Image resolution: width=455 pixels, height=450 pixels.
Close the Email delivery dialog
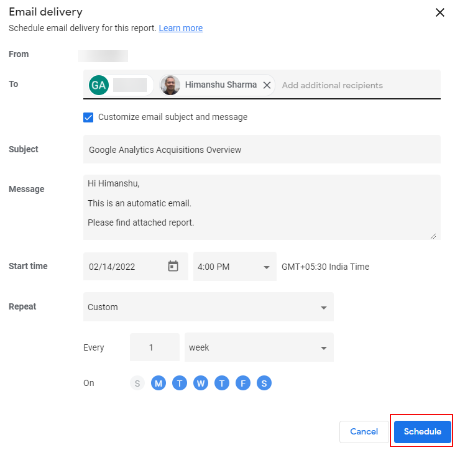click(x=440, y=13)
